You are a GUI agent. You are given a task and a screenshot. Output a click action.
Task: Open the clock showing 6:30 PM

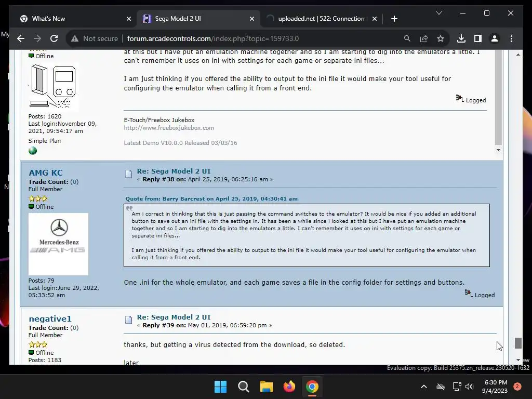coord(495,387)
